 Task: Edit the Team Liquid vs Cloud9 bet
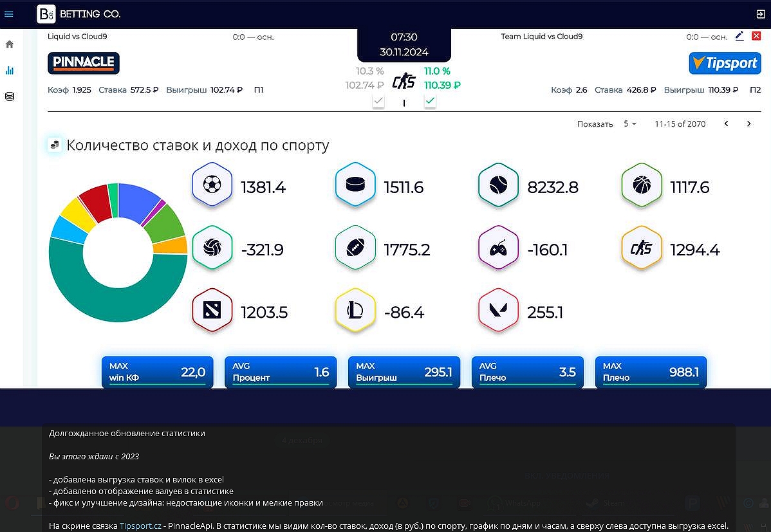[x=739, y=36]
